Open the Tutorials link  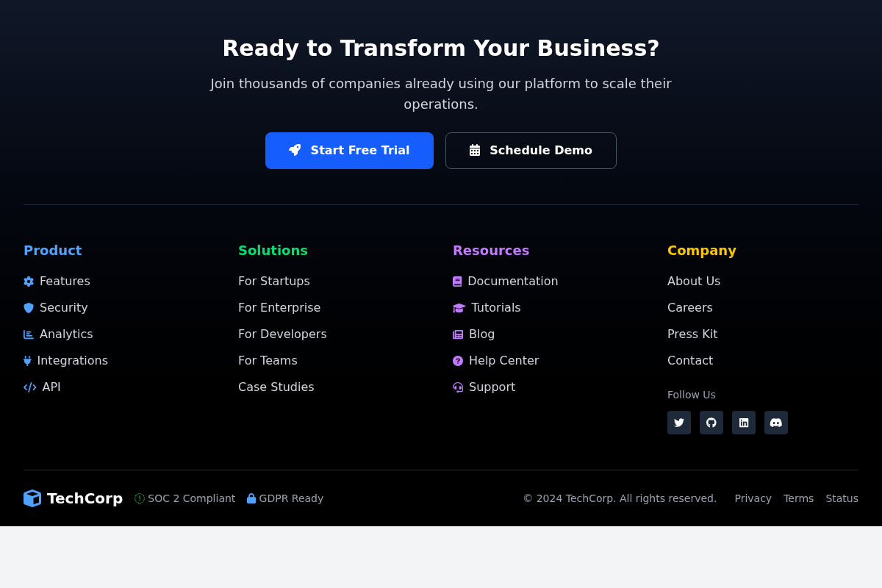tap(487, 308)
